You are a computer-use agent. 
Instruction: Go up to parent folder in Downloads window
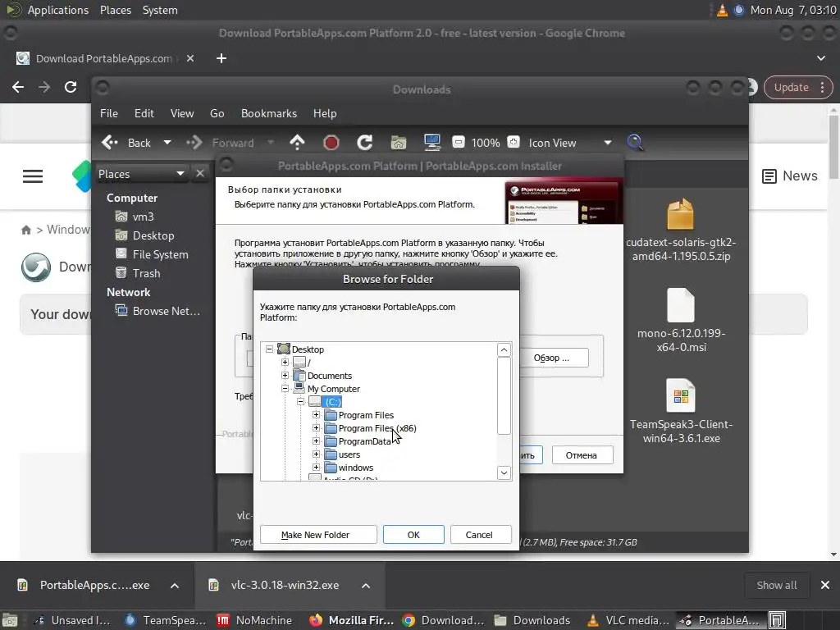tap(297, 143)
